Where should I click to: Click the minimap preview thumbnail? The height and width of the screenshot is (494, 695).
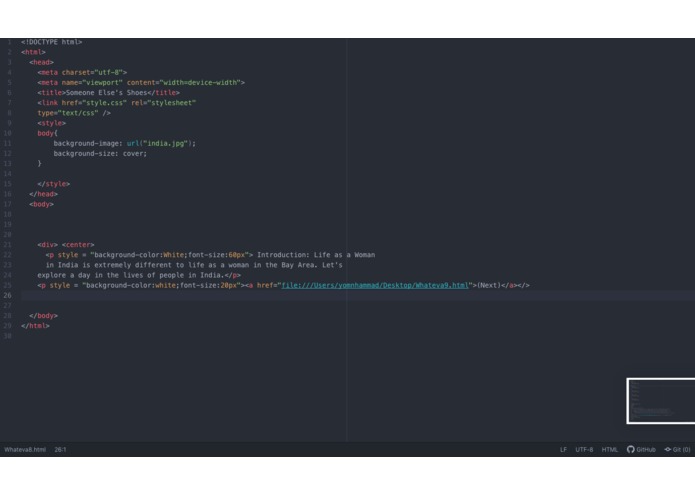coord(660,401)
